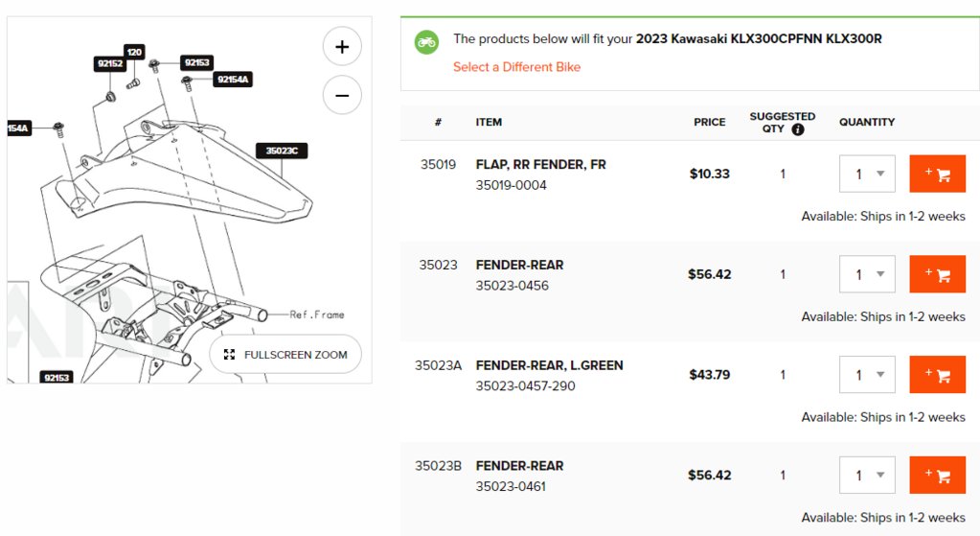Add FLAP, RR FENDER, FR to cart

click(937, 174)
